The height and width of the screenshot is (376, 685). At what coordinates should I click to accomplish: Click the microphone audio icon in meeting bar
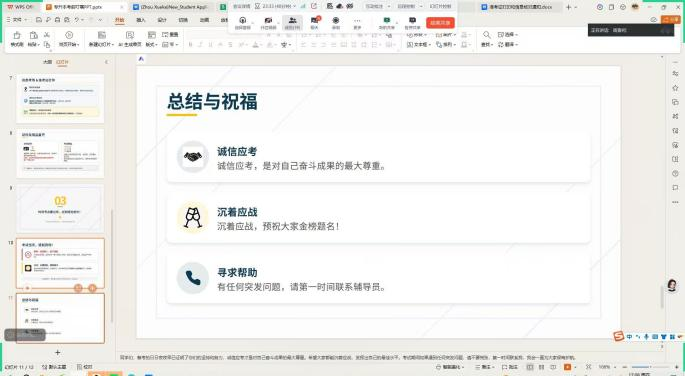(242, 21)
